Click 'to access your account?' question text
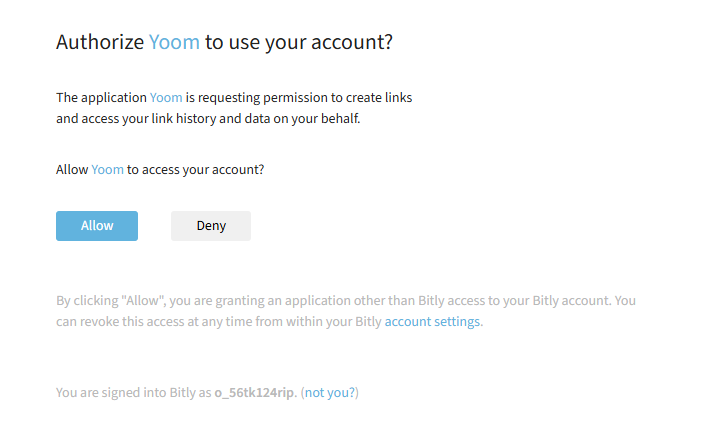This screenshot has width=703, height=431. pyautogui.click(x=196, y=170)
